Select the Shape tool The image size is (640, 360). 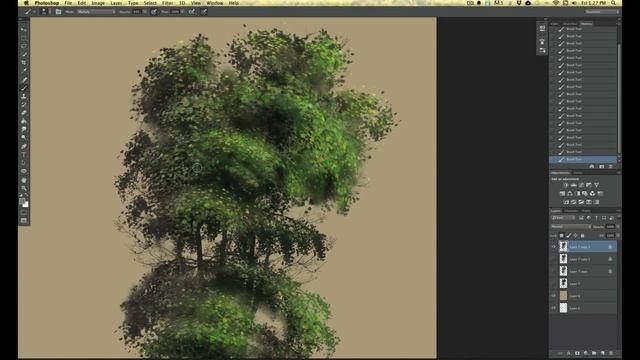tap(24, 171)
